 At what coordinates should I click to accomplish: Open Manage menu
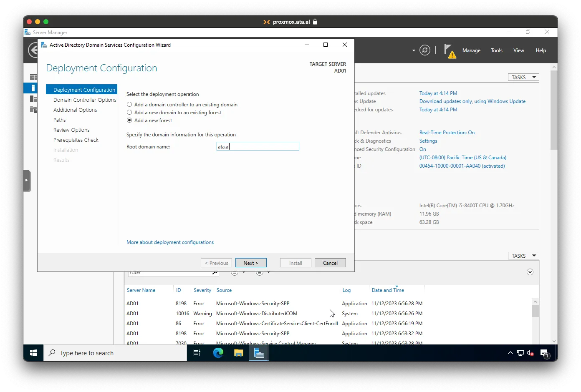471,50
